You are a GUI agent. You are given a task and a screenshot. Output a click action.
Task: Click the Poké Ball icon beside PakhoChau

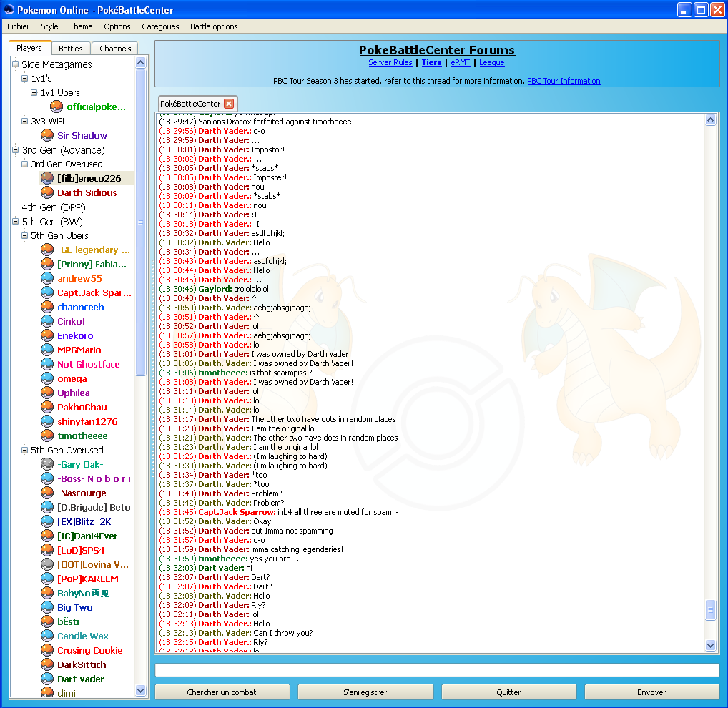47,407
